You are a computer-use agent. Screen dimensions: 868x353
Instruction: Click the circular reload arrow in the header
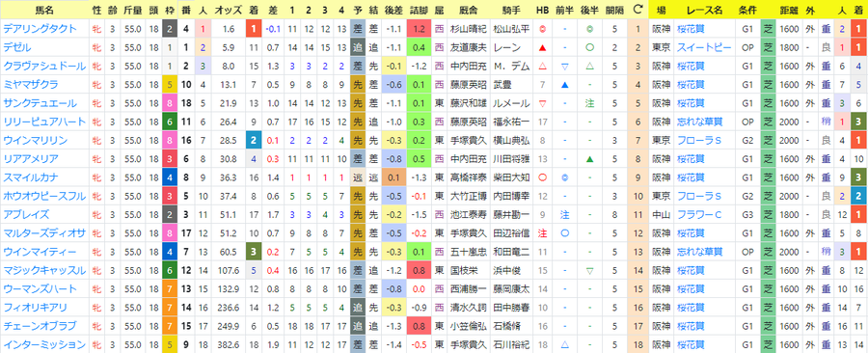(x=638, y=10)
